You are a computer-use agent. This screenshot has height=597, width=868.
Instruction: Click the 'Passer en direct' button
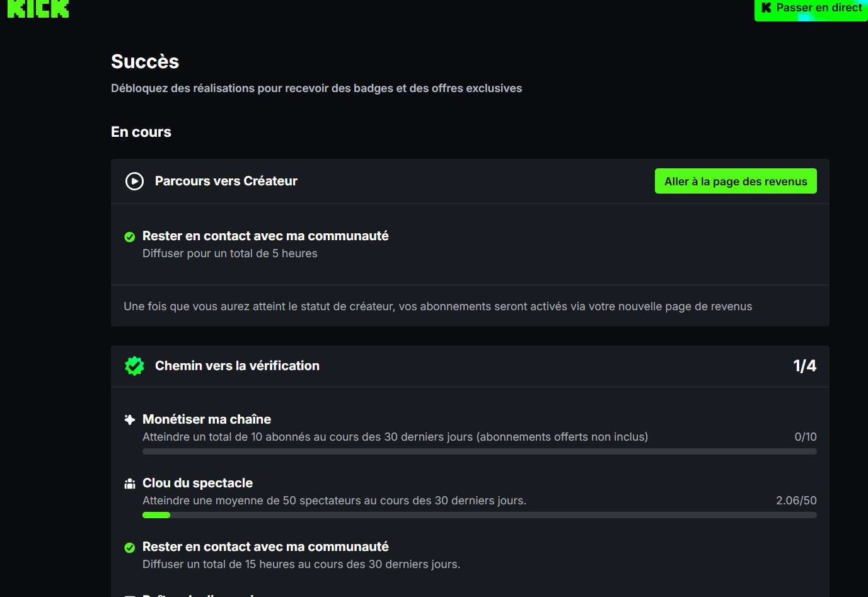tap(811, 9)
